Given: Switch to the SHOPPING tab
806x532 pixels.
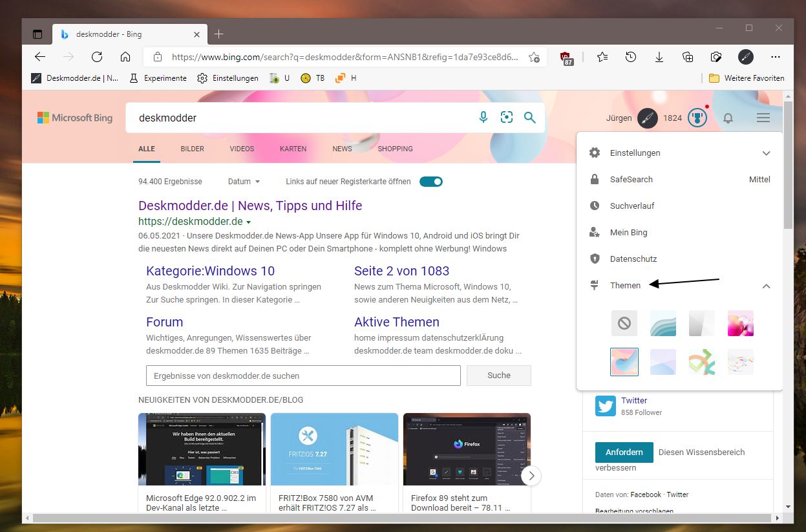Looking at the screenshot, I should [x=395, y=149].
